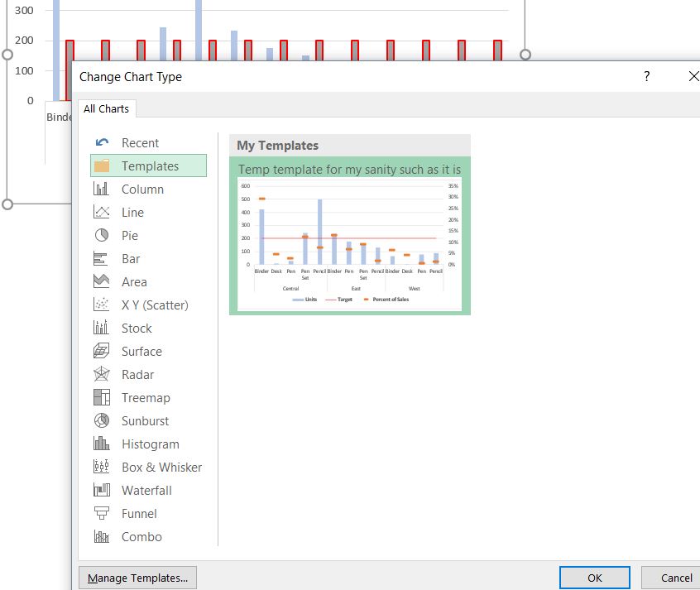Click the background chart's top-right resize handle
Screen dimensions: 700x590
pyautogui.click(x=525, y=55)
